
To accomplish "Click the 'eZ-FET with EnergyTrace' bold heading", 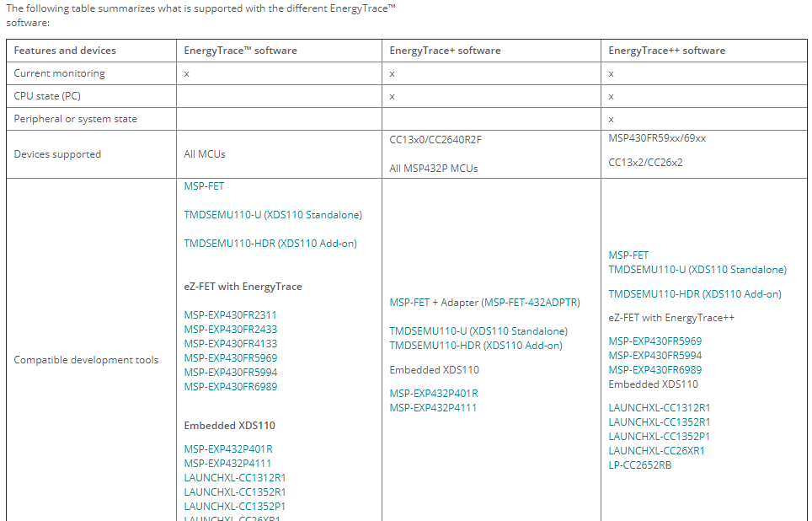I will point(243,286).
